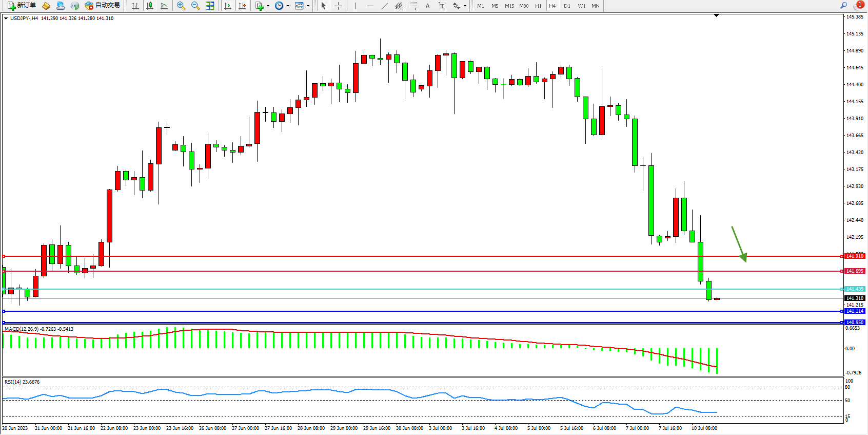Enable chart auto scroll
This screenshot has width=868, height=435.
(x=228, y=6)
